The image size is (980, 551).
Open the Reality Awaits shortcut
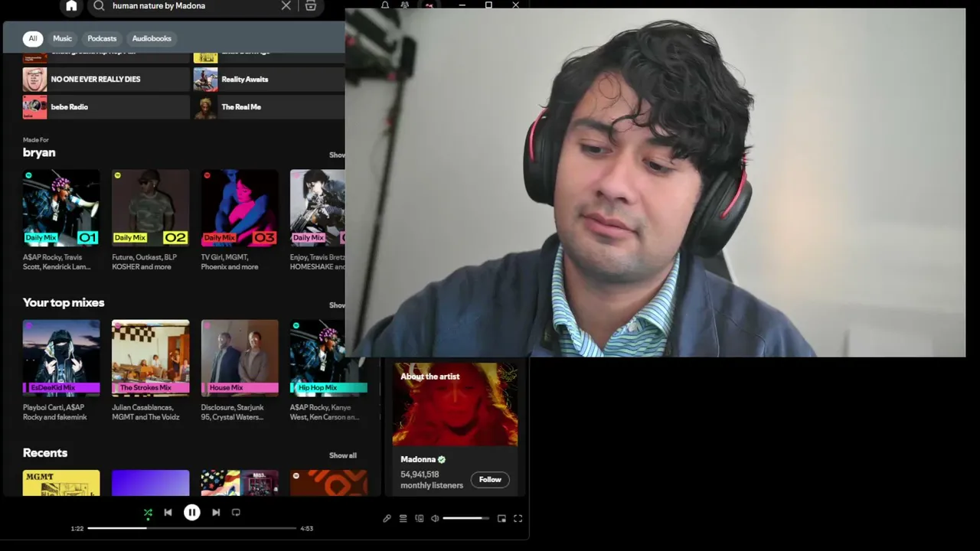[x=269, y=80]
